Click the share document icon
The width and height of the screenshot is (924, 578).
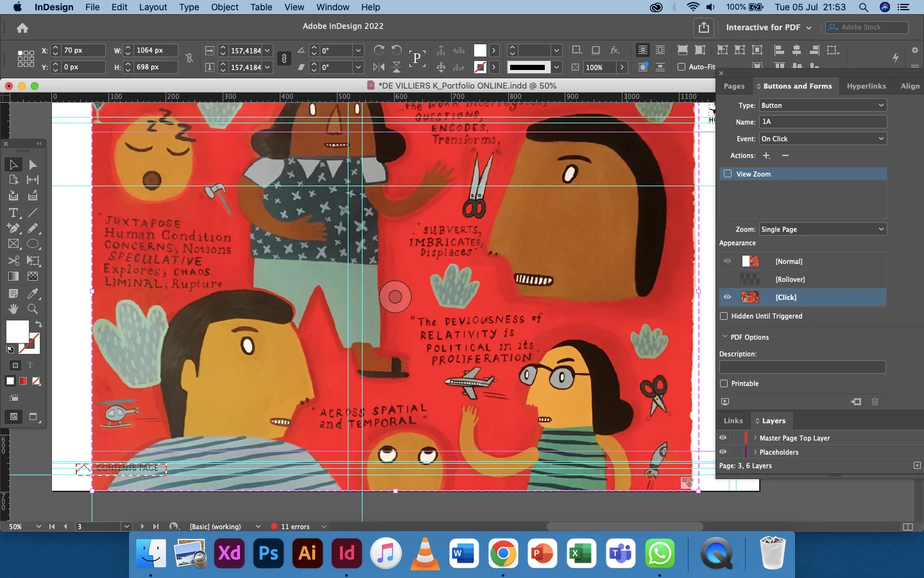(704, 28)
